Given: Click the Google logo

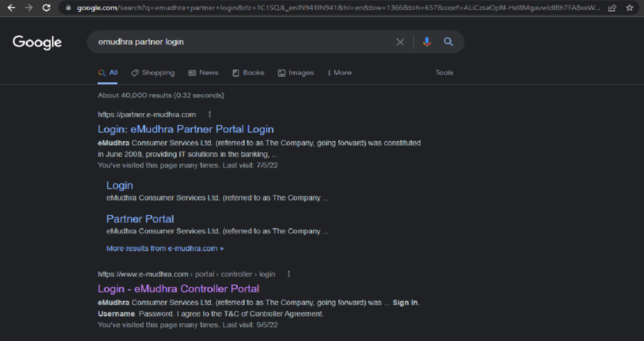Looking at the screenshot, I should pos(37,42).
